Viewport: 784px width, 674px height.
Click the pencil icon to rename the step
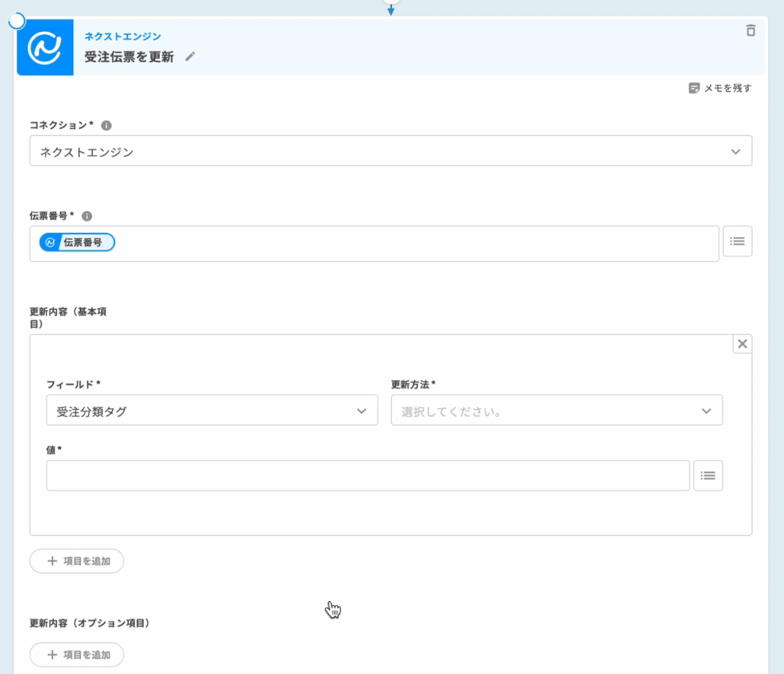point(190,56)
